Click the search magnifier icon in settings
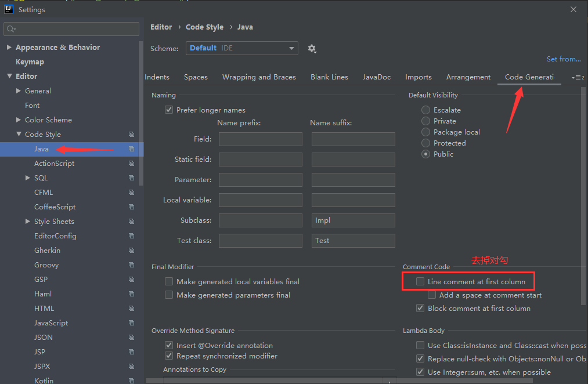This screenshot has height=384, width=588. coord(11,29)
